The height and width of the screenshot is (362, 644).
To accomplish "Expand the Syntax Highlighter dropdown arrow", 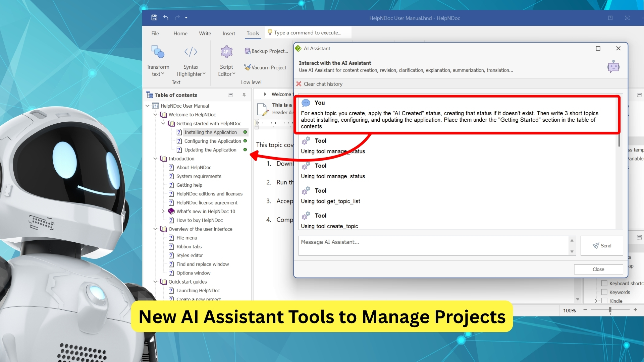I will click(x=204, y=74).
